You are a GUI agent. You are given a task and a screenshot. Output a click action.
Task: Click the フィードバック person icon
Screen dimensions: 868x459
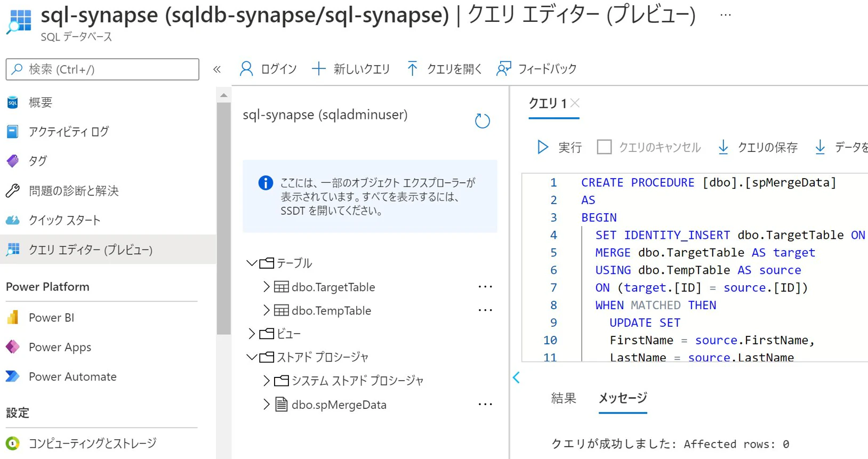click(x=504, y=69)
